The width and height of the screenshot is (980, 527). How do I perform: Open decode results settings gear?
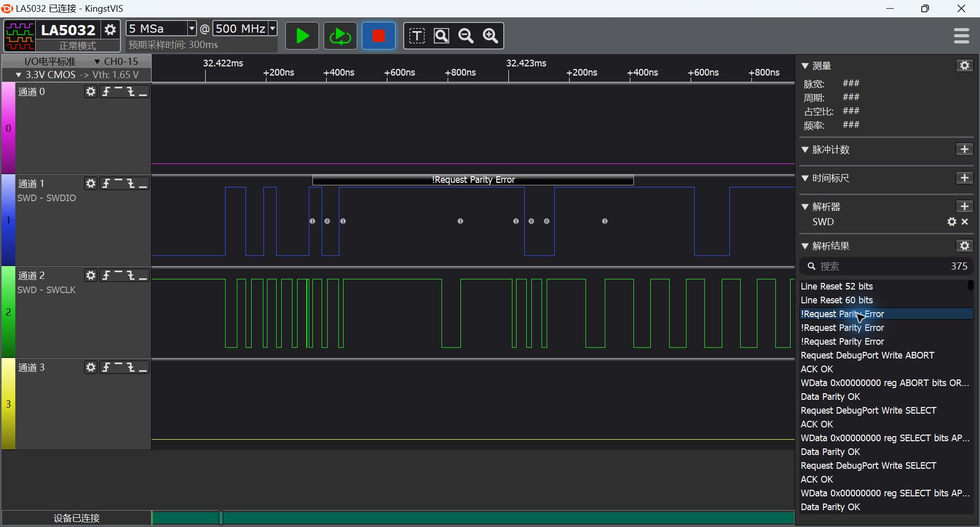pos(965,246)
